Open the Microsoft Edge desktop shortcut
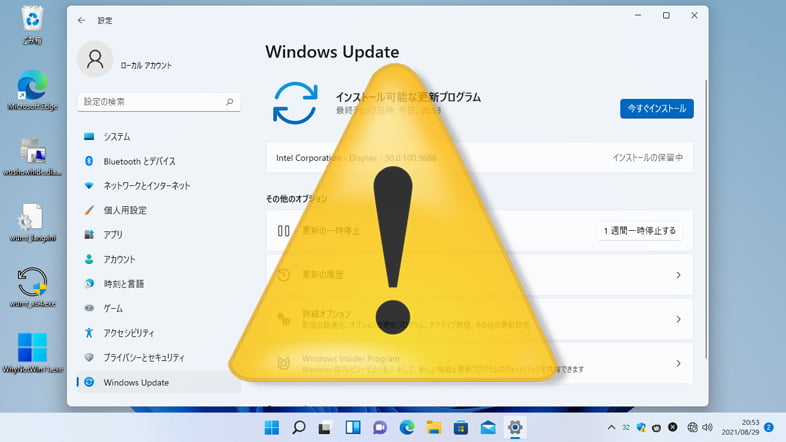The image size is (786, 442). [x=33, y=91]
